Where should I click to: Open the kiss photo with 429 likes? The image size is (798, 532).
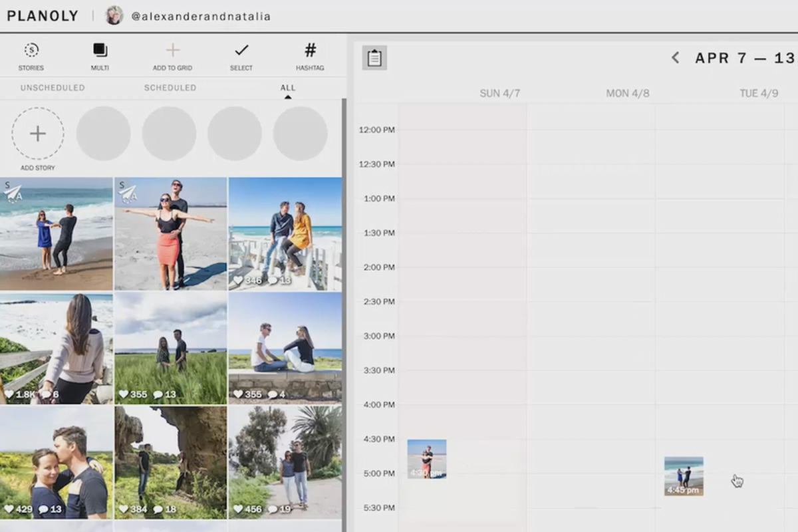tap(57, 463)
